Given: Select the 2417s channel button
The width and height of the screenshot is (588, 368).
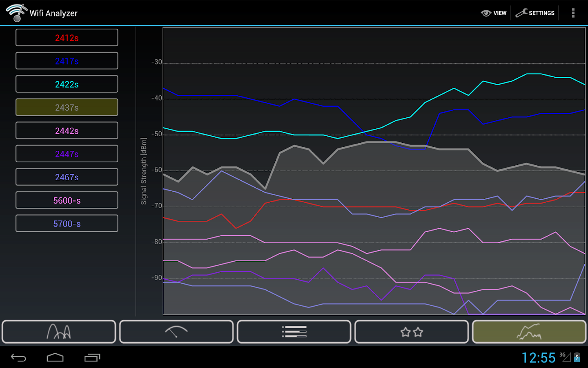Looking at the screenshot, I should pos(67,61).
